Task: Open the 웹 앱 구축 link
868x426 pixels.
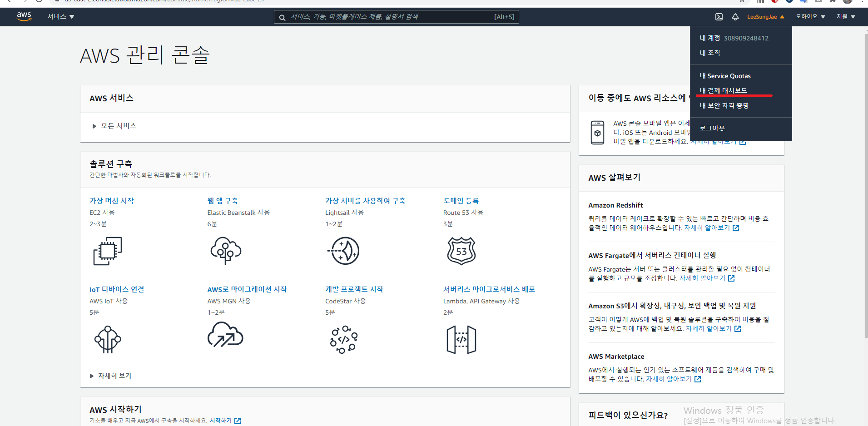Action: click(223, 201)
